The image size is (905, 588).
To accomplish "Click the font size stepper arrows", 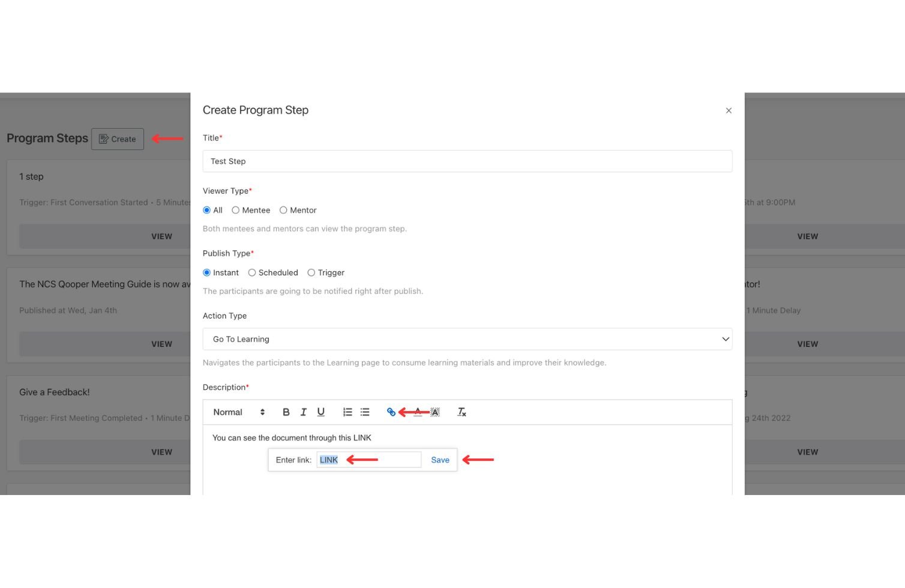I will [262, 412].
